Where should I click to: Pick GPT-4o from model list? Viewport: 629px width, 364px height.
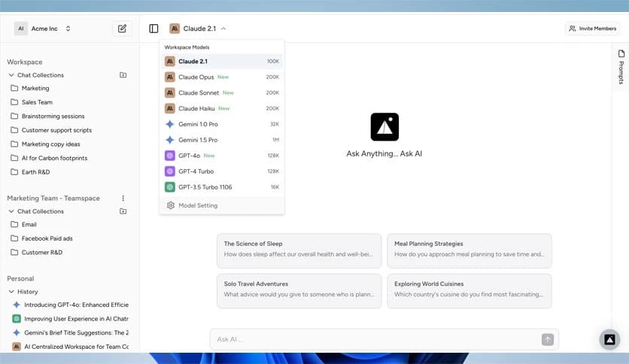click(222, 156)
